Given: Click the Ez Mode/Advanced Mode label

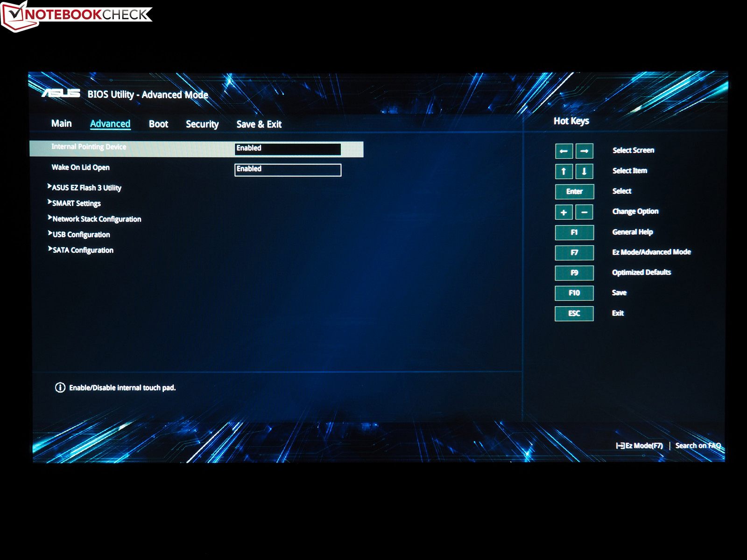Looking at the screenshot, I should click(x=652, y=252).
